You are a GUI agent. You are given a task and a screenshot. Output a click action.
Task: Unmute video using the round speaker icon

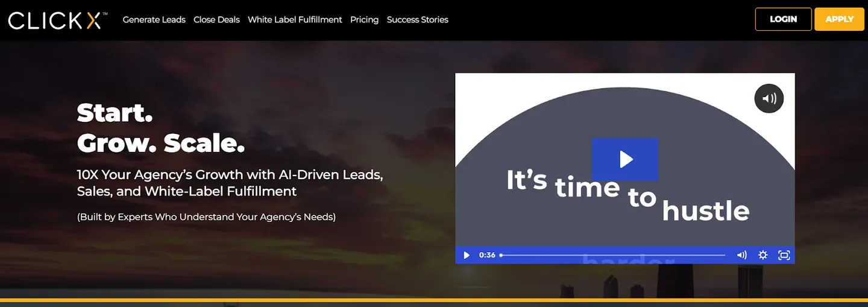[769, 98]
